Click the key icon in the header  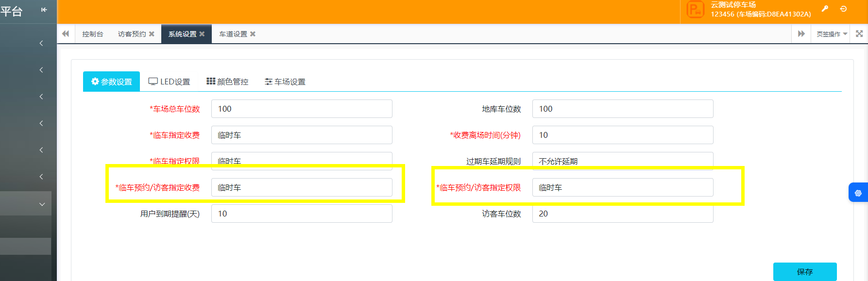click(x=825, y=9)
